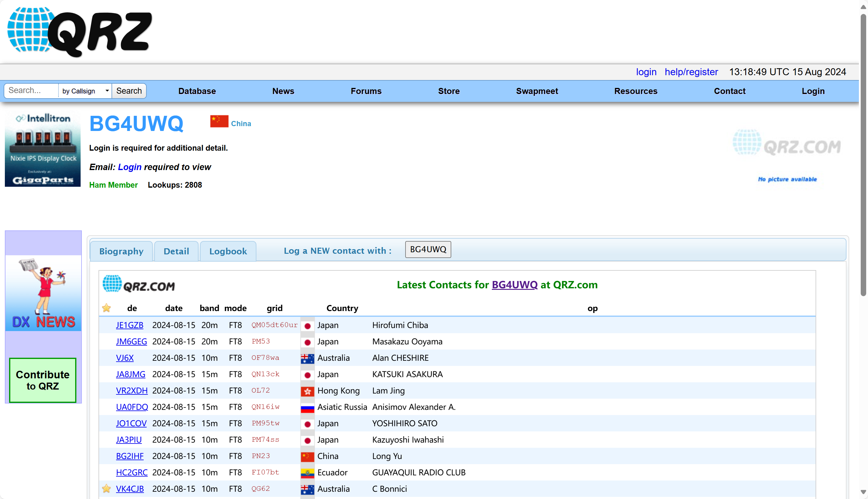The width and height of the screenshot is (868, 499).
Task: Open JE1GZB callsign link
Action: click(x=129, y=325)
